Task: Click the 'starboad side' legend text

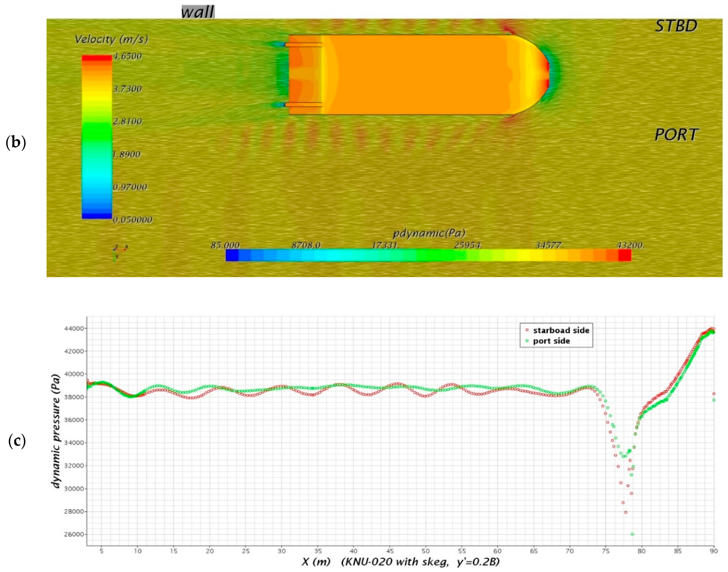Action: point(561,330)
